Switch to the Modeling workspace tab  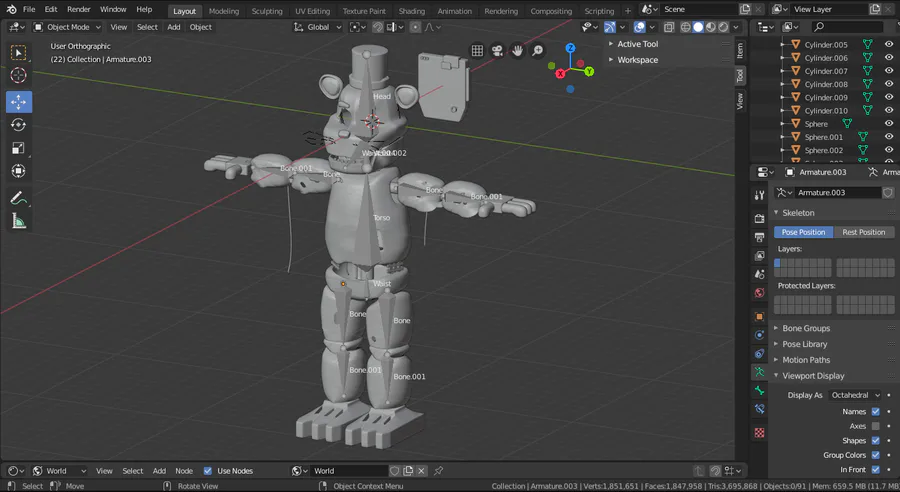click(223, 11)
